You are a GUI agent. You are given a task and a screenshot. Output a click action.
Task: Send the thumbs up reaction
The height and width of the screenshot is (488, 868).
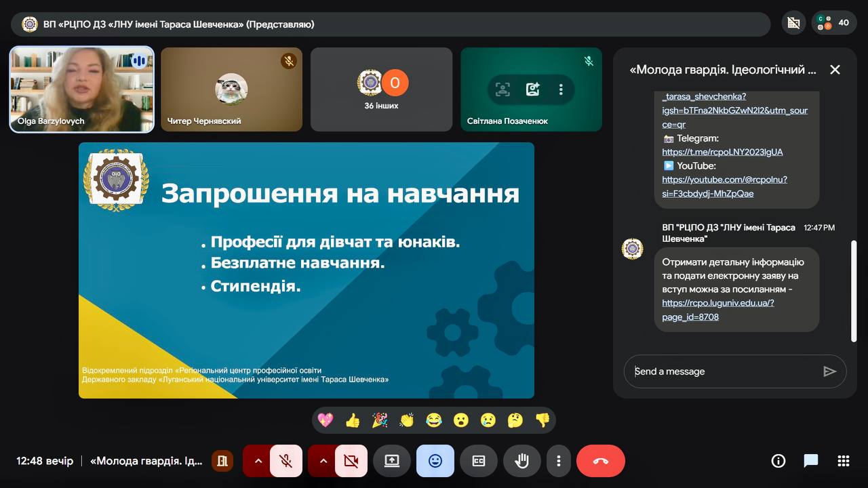pyautogui.click(x=353, y=420)
